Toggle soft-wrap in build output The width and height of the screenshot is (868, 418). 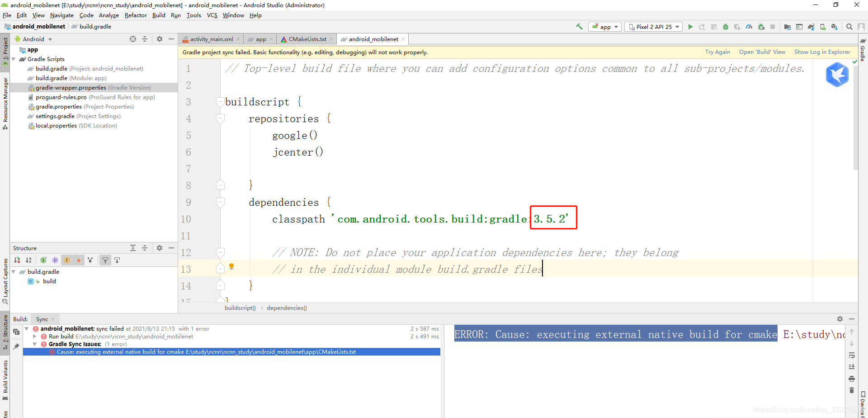click(x=852, y=355)
